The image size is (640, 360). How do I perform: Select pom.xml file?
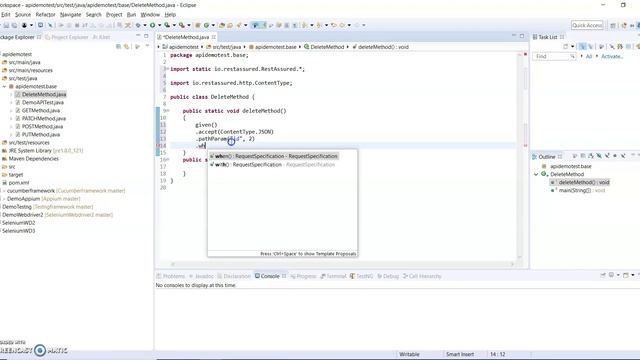pyautogui.click(x=19, y=183)
